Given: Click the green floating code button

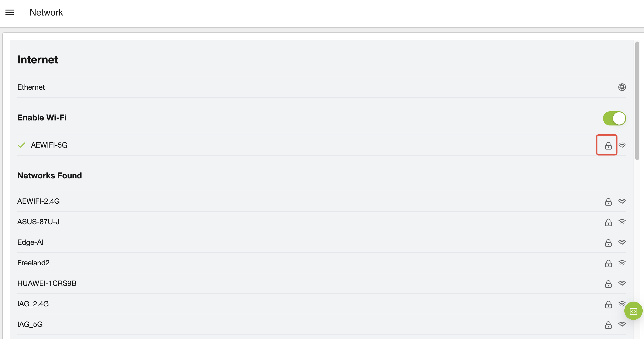Looking at the screenshot, I should coord(633,311).
